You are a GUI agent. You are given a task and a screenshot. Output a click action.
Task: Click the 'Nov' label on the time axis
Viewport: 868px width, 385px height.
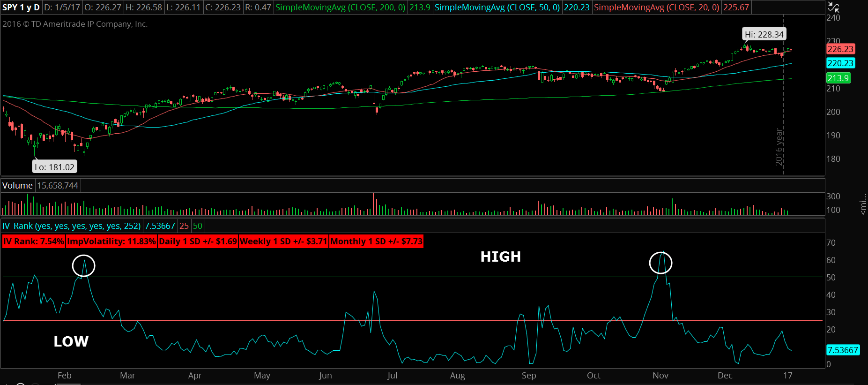point(660,376)
